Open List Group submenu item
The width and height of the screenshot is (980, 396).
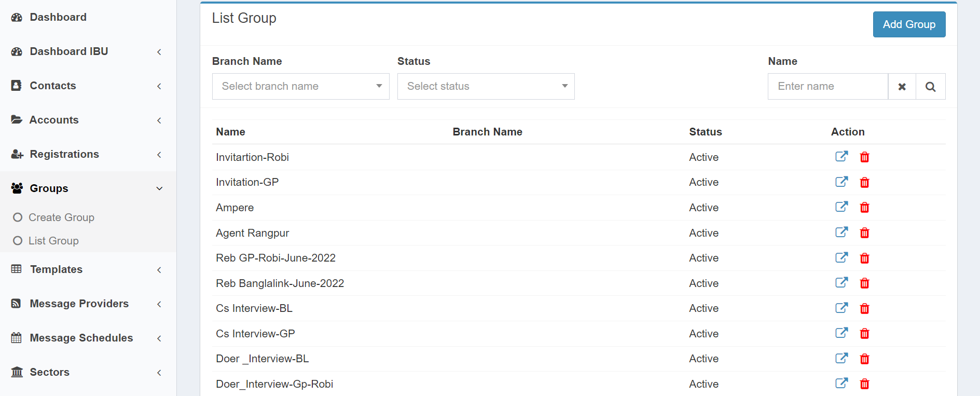click(x=53, y=241)
